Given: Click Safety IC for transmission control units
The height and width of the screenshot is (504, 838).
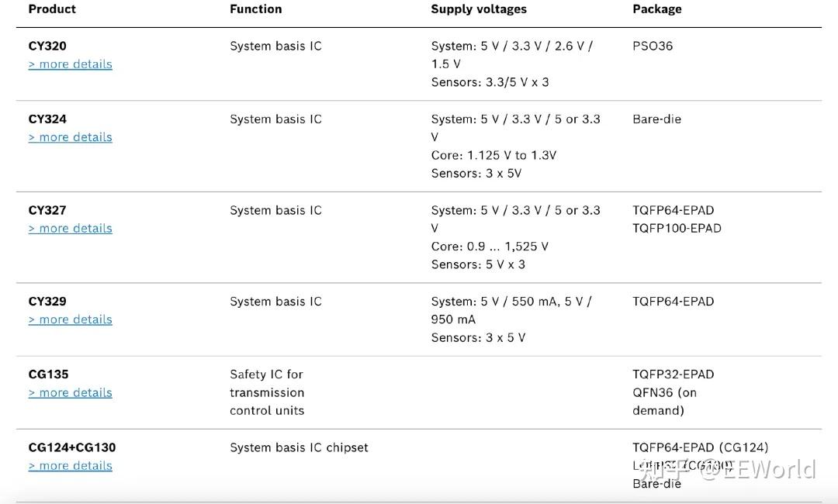Looking at the screenshot, I should (x=267, y=392).
